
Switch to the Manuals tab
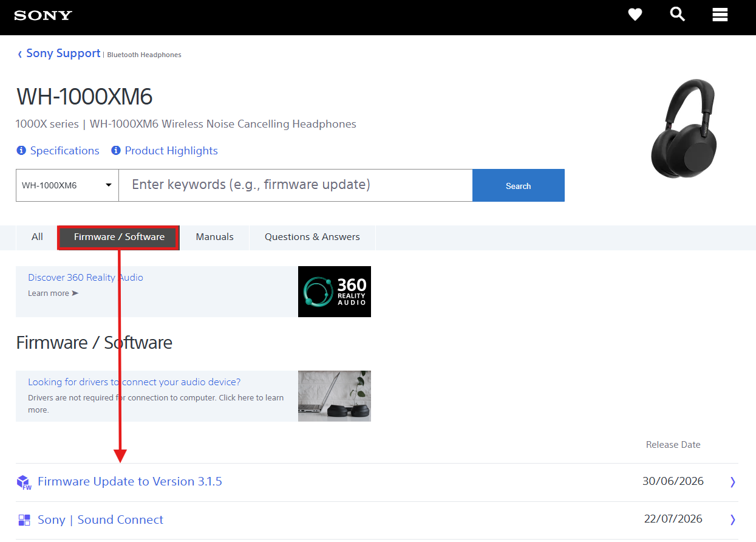(x=214, y=237)
